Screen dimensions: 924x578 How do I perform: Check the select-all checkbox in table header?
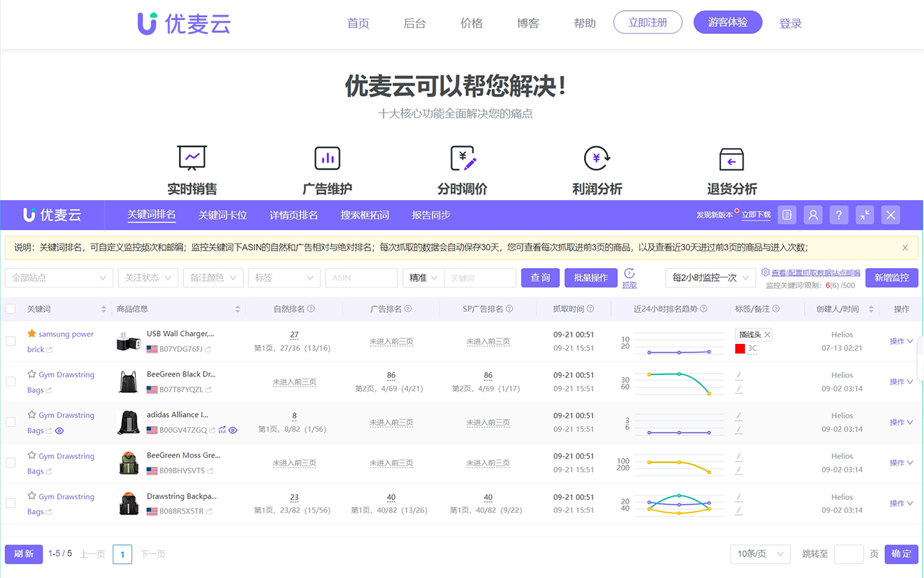[10, 309]
